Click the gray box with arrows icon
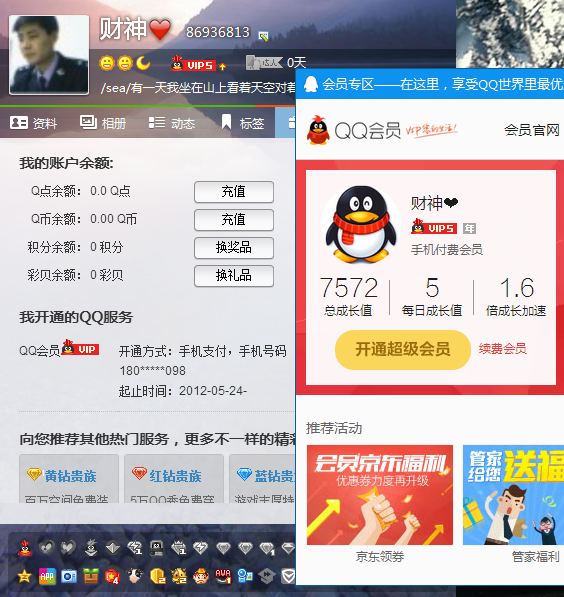The height and width of the screenshot is (597, 564). [x=267, y=576]
